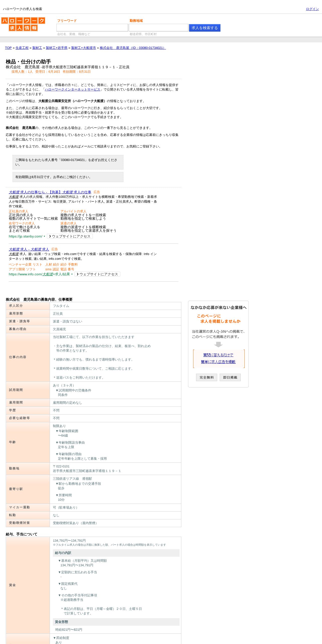Click the 給与の内訳 section header
The height and width of the screenshot is (644, 322).
pos(116,553)
